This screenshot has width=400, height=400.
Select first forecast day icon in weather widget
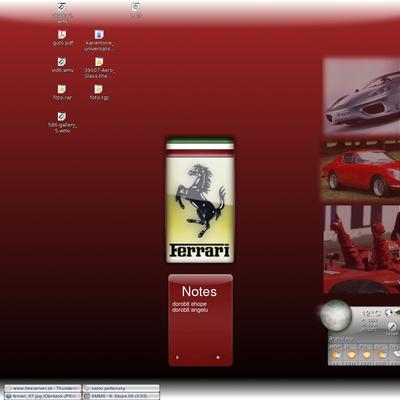336,355
